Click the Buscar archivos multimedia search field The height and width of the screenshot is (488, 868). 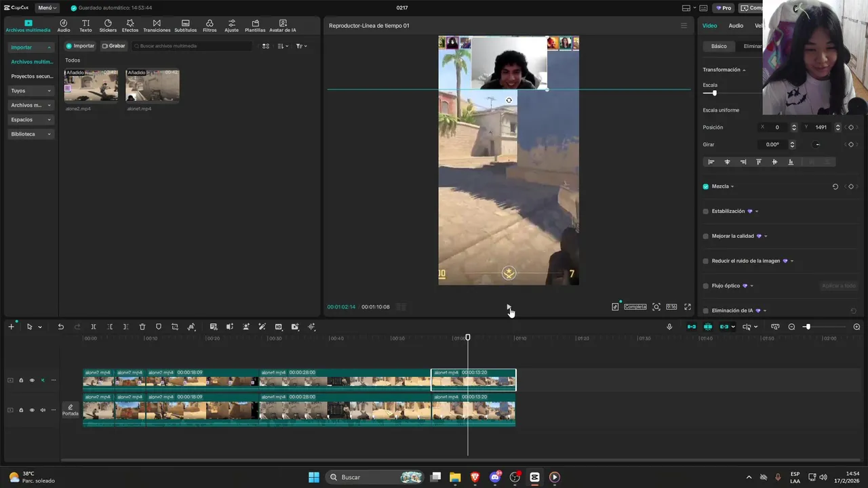[x=193, y=46]
